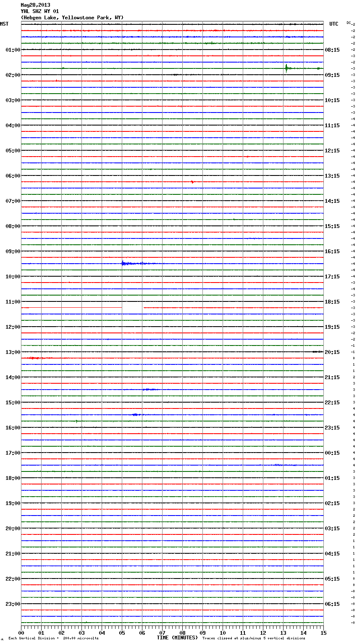This screenshot has width=357, height=644.
Task: Click the station code "YHL SHZ WY 01"
Action: point(39,11)
